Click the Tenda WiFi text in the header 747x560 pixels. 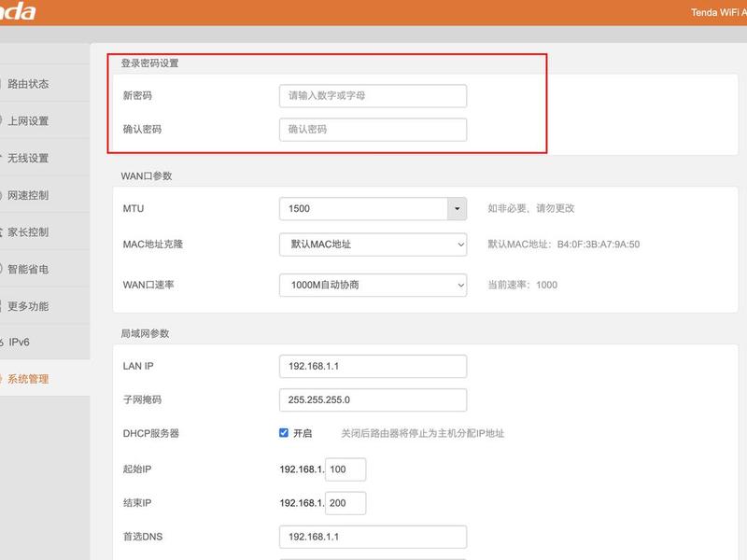click(719, 12)
